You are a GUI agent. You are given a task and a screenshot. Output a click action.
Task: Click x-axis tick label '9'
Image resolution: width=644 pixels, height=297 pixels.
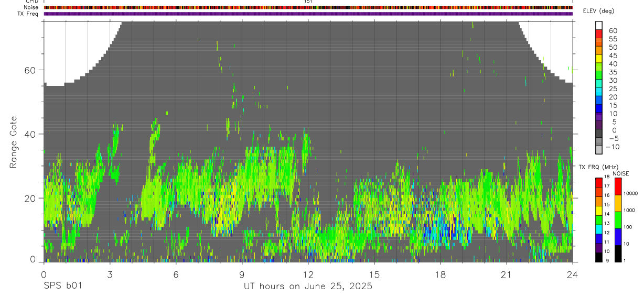pyautogui.click(x=242, y=274)
